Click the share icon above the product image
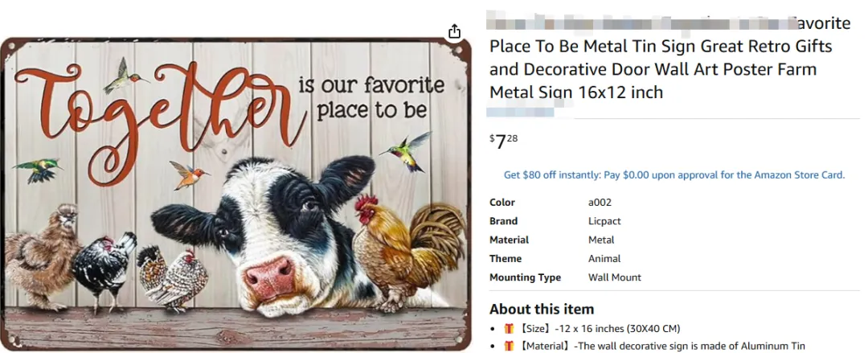Viewport: 868px width, 353px height. [455, 31]
